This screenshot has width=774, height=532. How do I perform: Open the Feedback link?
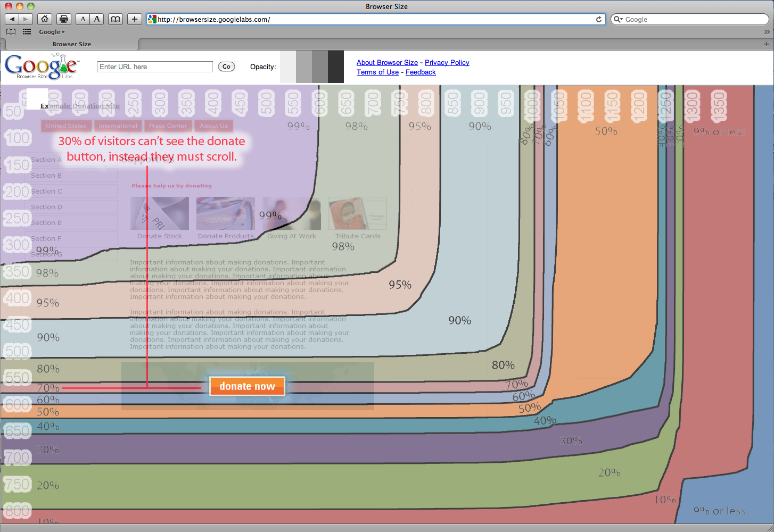(x=421, y=72)
